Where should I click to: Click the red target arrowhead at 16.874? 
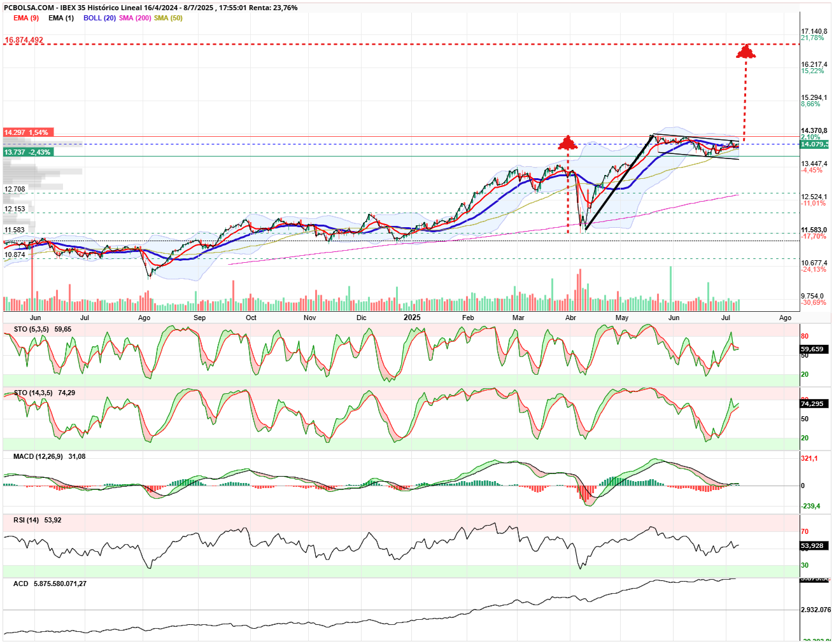coord(746,52)
